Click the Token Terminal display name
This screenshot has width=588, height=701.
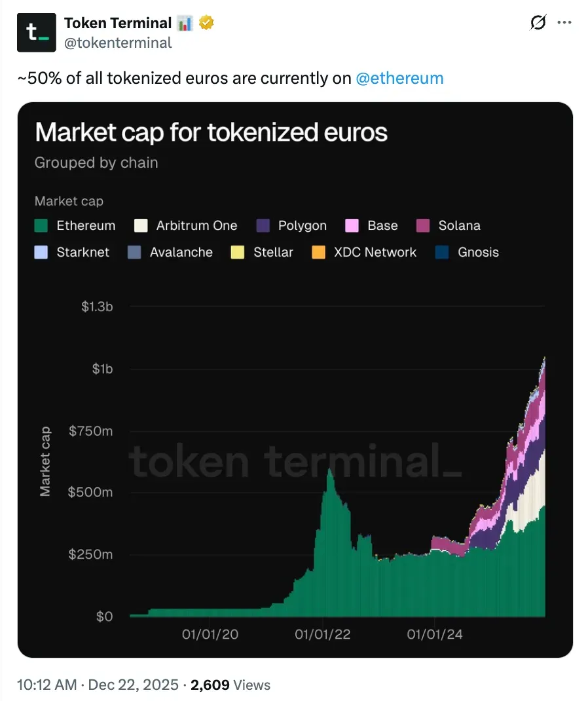pyautogui.click(x=118, y=23)
